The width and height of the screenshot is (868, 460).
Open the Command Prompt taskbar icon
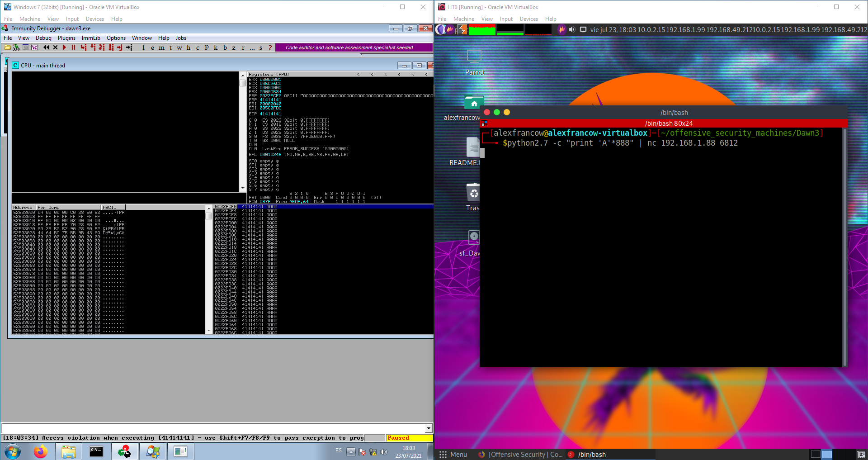[x=96, y=451]
